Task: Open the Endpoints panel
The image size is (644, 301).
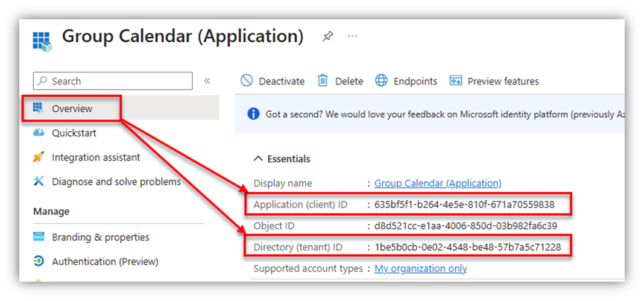Action: [x=406, y=81]
